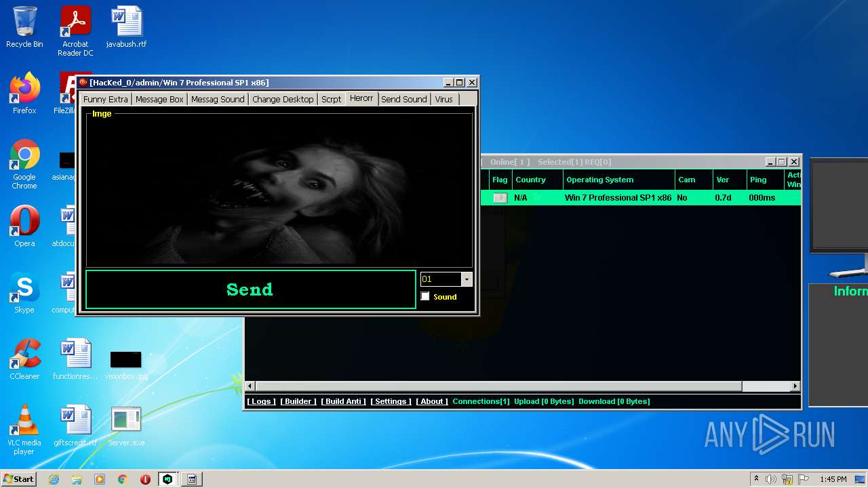Click Chrome icon in taskbar
Viewport: 868px width, 488px height.
pos(122,479)
